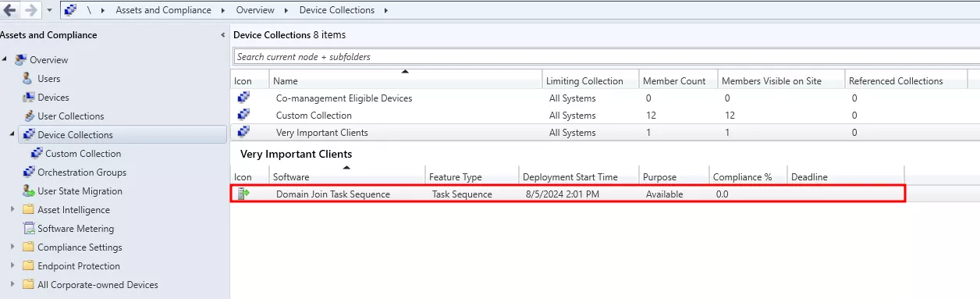The width and height of the screenshot is (980, 299).
Task: Click the Endpoint Protection folder icon
Action: [28, 265]
